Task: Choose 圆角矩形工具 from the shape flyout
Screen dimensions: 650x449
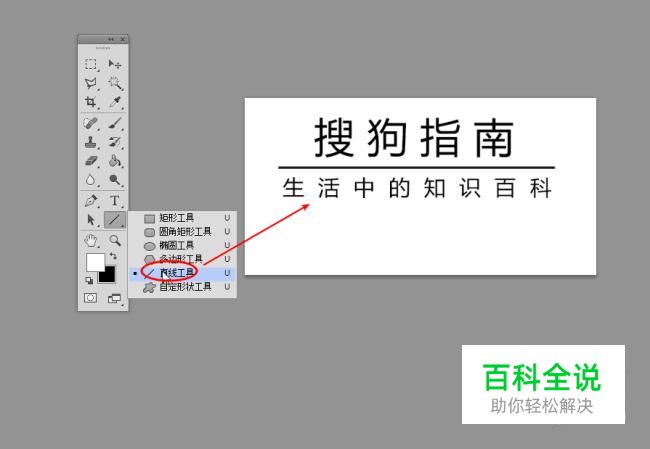Action: click(x=182, y=231)
